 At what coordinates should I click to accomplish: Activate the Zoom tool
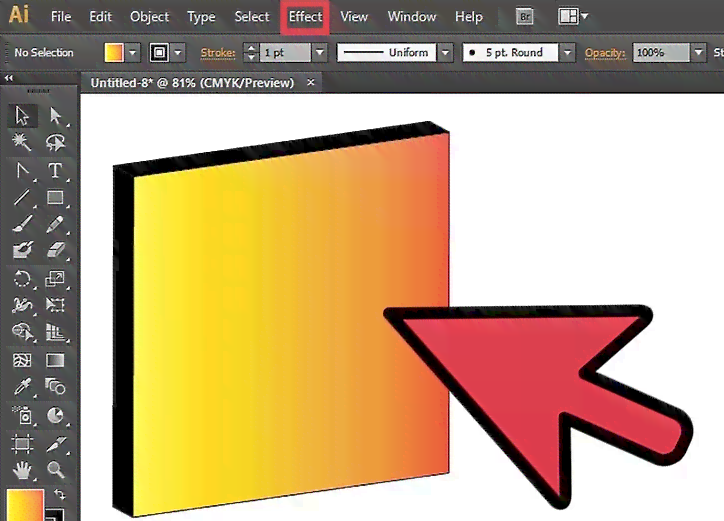tap(55, 470)
